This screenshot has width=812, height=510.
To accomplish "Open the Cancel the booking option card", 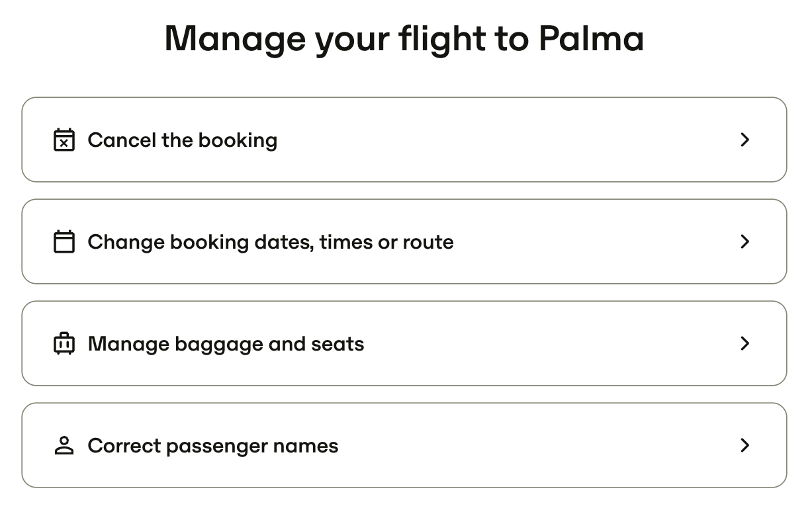I will [x=404, y=140].
